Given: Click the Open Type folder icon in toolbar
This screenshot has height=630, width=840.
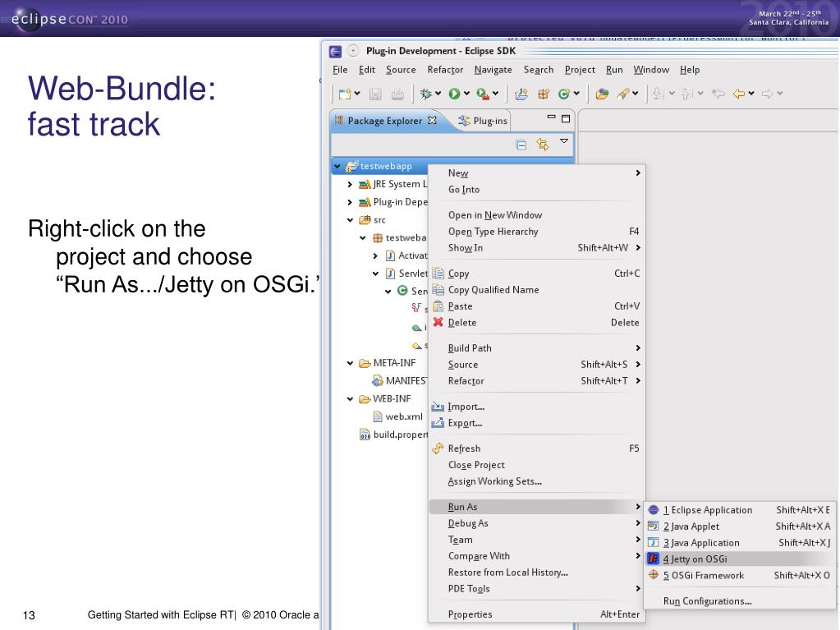Looking at the screenshot, I should coord(602,94).
